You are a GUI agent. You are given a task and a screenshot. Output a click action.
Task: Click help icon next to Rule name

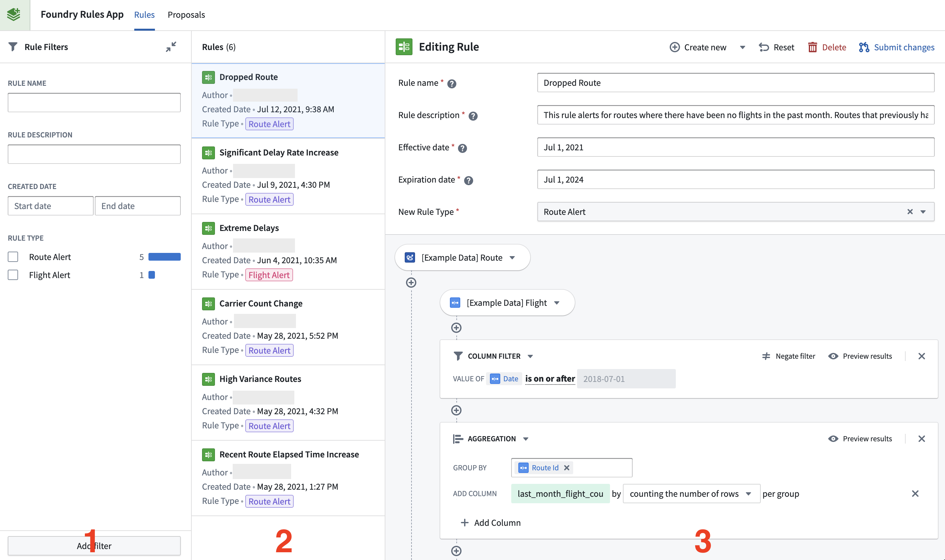(x=452, y=84)
